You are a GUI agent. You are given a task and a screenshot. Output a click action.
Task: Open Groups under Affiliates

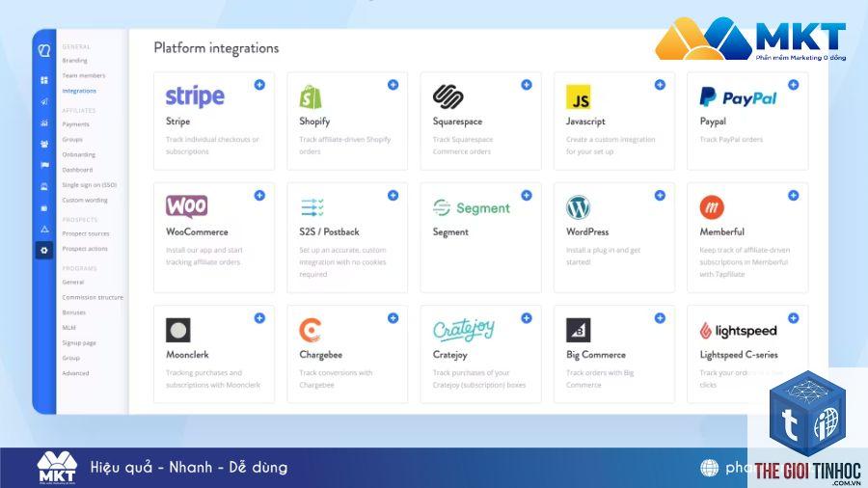72,140
